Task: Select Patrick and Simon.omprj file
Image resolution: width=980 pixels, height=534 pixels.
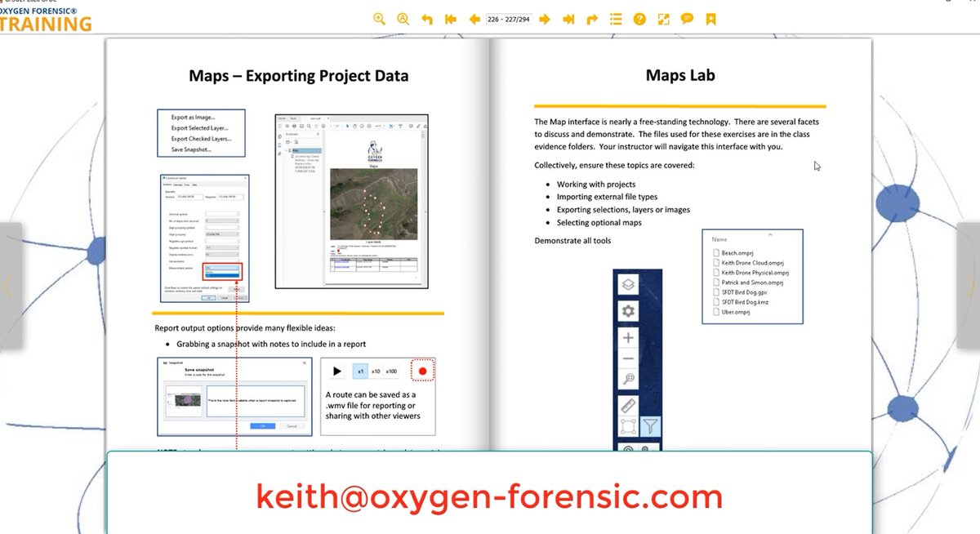Action: click(x=747, y=283)
